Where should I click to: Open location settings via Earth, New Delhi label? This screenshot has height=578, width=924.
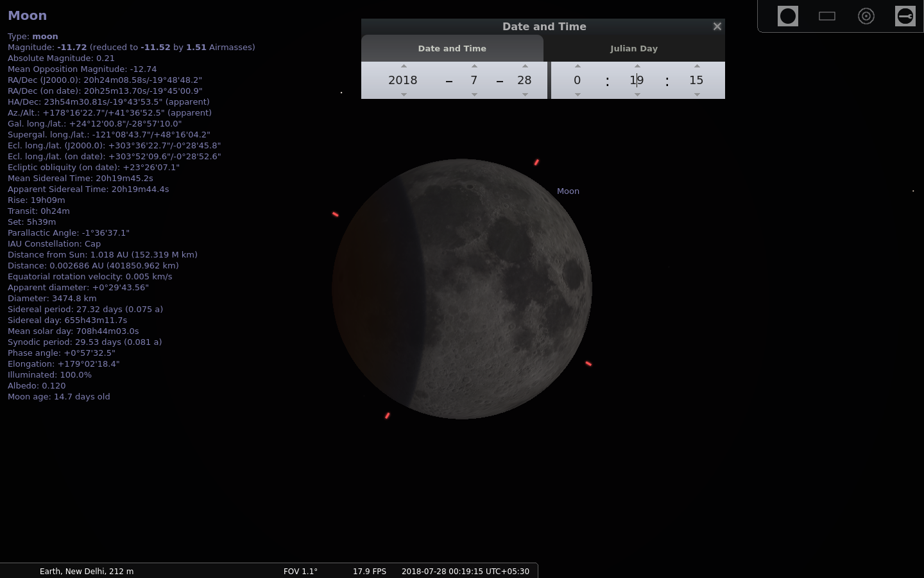pos(87,571)
